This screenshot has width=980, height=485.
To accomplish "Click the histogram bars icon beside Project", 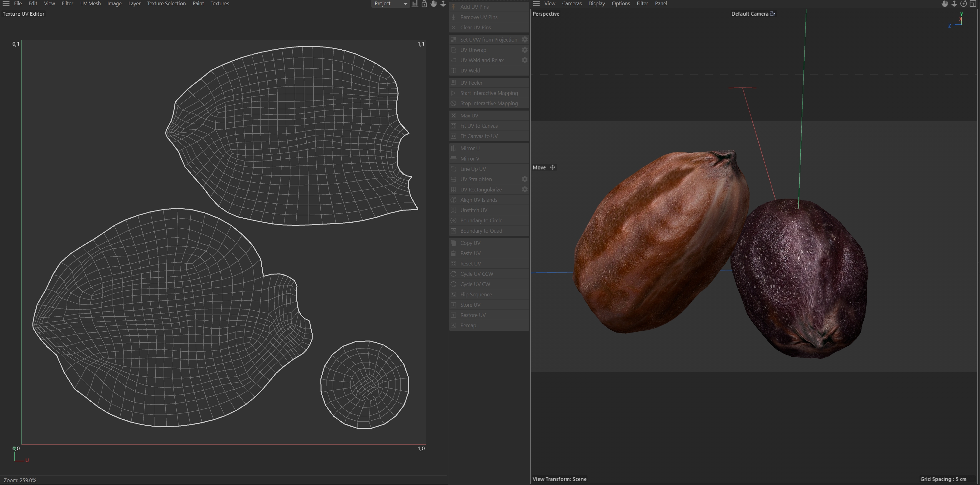I will pyautogui.click(x=415, y=4).
